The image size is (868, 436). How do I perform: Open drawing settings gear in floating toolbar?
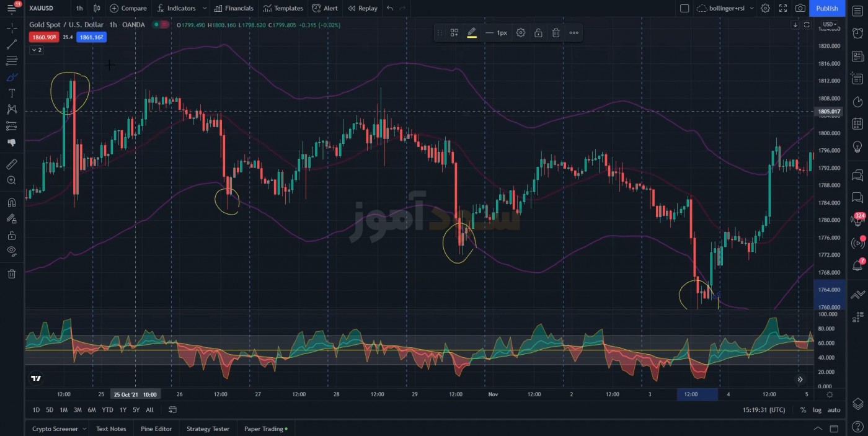521,33
